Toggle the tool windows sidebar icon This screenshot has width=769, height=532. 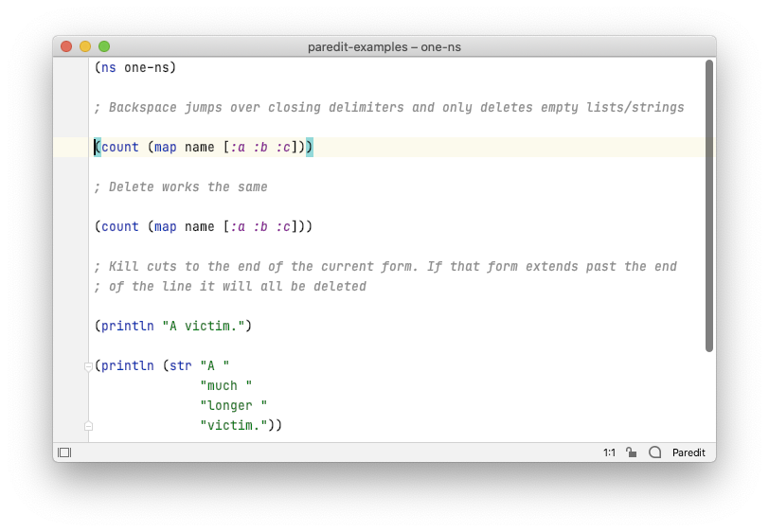[x=64, y=452]
